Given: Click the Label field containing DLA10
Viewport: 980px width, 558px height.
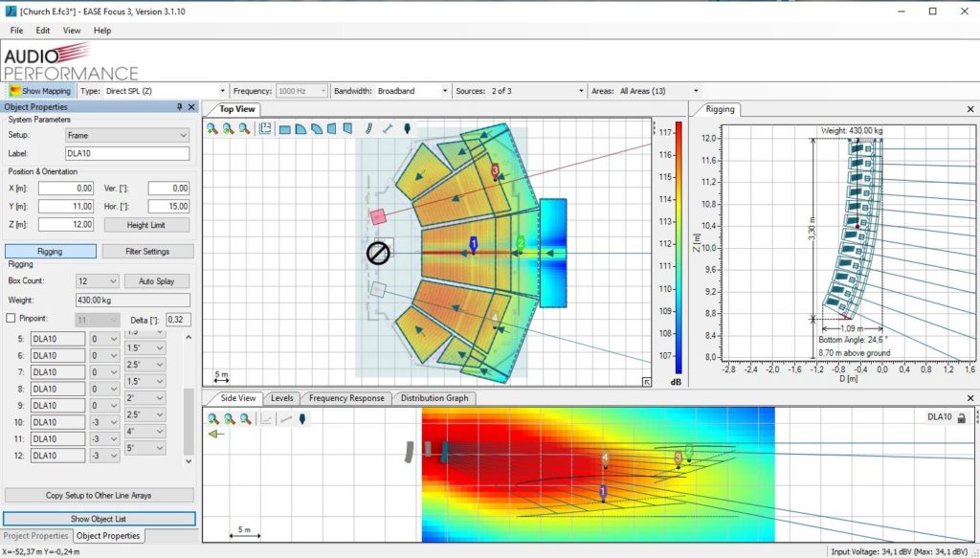Looking at the screenshot, I should pyautogui.click(x=126, y=153).
